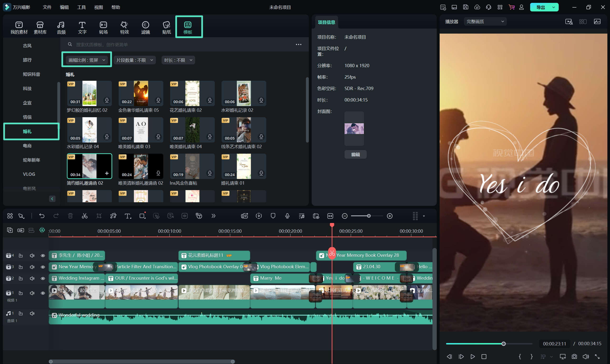
Task: Click the 编辑 cover edit button
Action: (355, 155)
